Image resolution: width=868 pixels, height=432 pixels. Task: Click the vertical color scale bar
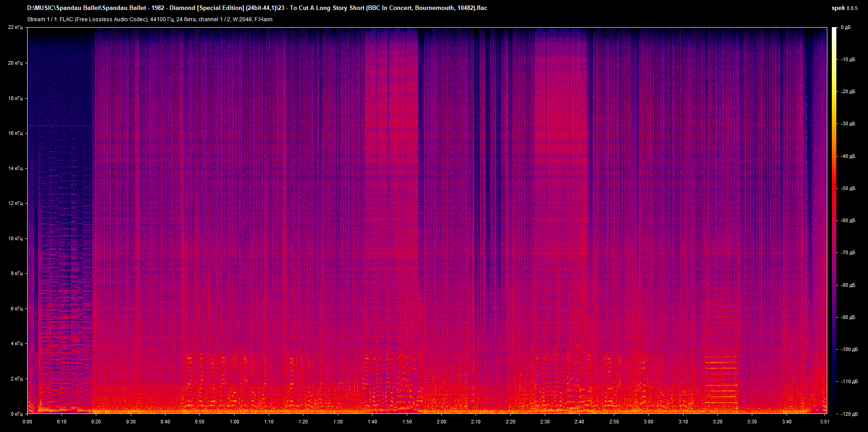834,220
